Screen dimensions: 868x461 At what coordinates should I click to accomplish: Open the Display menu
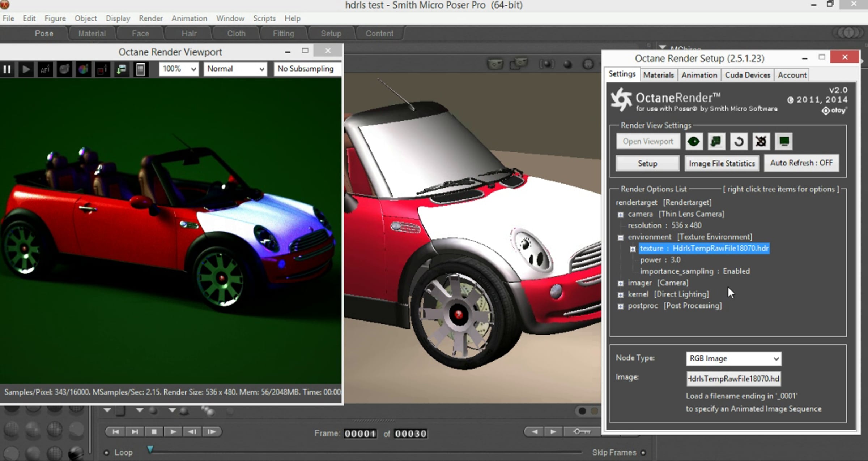[118, 18]
